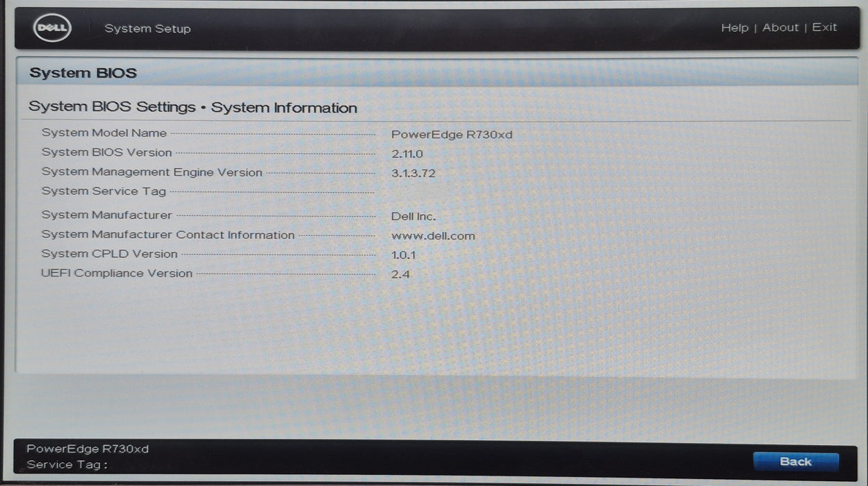Select the PowerEdge R730xd model value
The width and height of the screenshot is (868, 486).
pyautogui.click(x=452, y=135)
